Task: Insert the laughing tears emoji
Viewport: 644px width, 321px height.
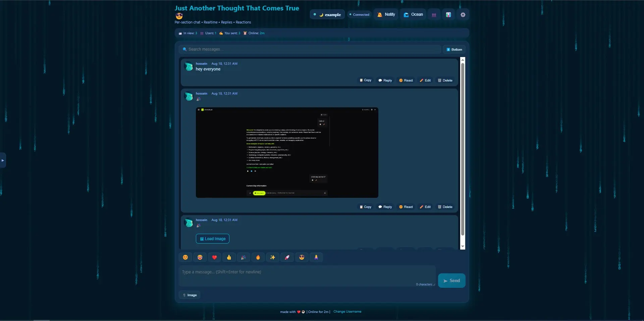Action: [200, 257]
